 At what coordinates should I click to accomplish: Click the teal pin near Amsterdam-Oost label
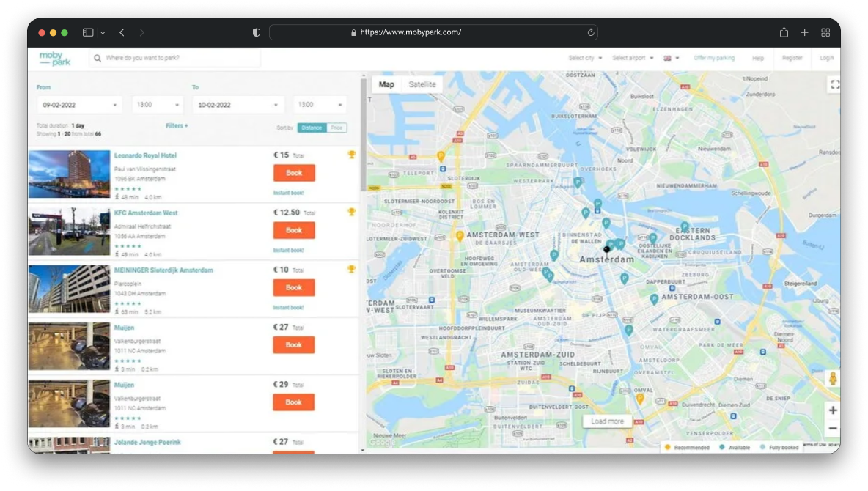tap(655, 300)
